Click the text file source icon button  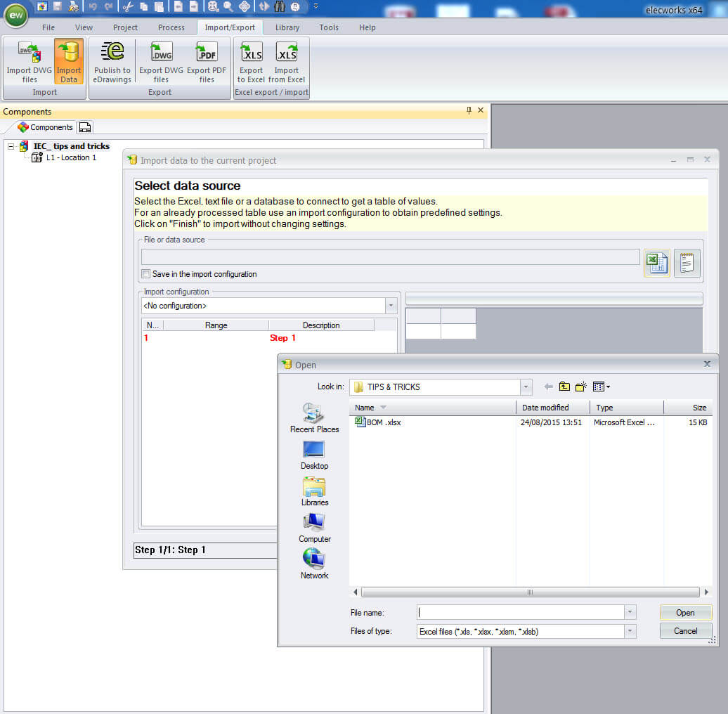click(687, 264)
